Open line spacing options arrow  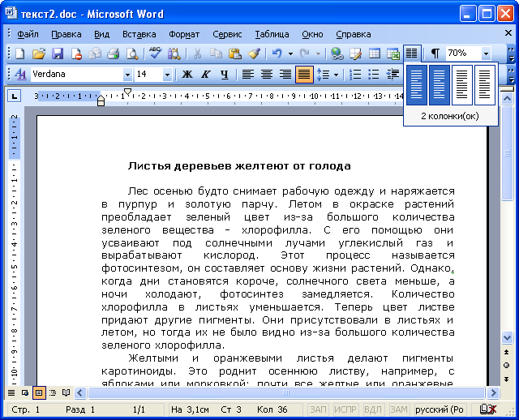[x=336, y=75]
